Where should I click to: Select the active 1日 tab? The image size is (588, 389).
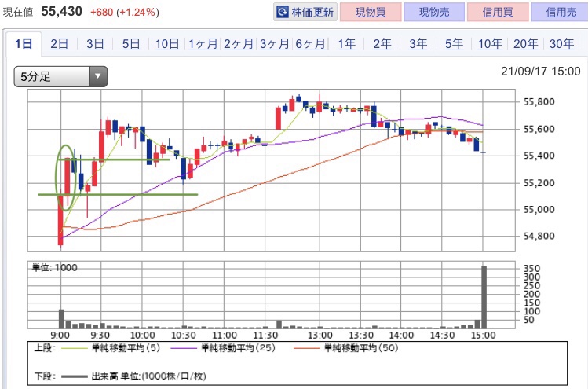click(24, 44)
